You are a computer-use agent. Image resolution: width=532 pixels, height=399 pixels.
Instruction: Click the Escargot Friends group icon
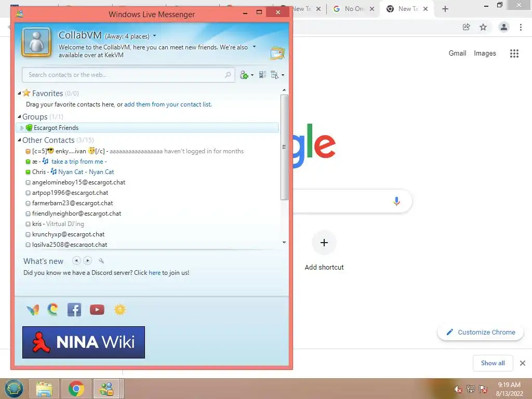coord(29,128)
